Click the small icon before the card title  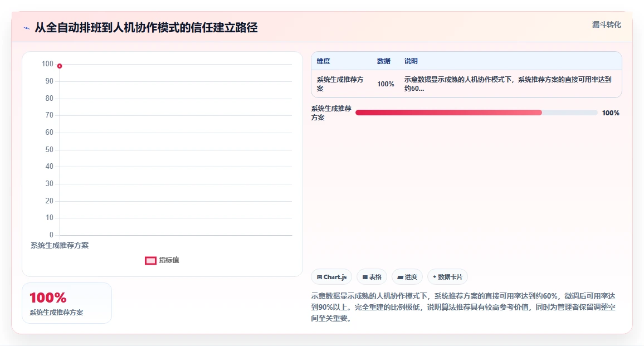(27, 28)
